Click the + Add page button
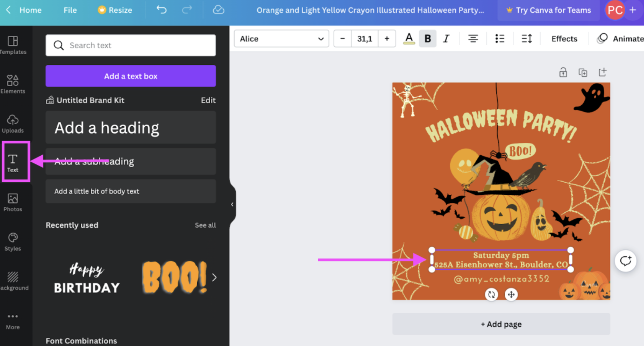644x346 pixels. point(501,324)
